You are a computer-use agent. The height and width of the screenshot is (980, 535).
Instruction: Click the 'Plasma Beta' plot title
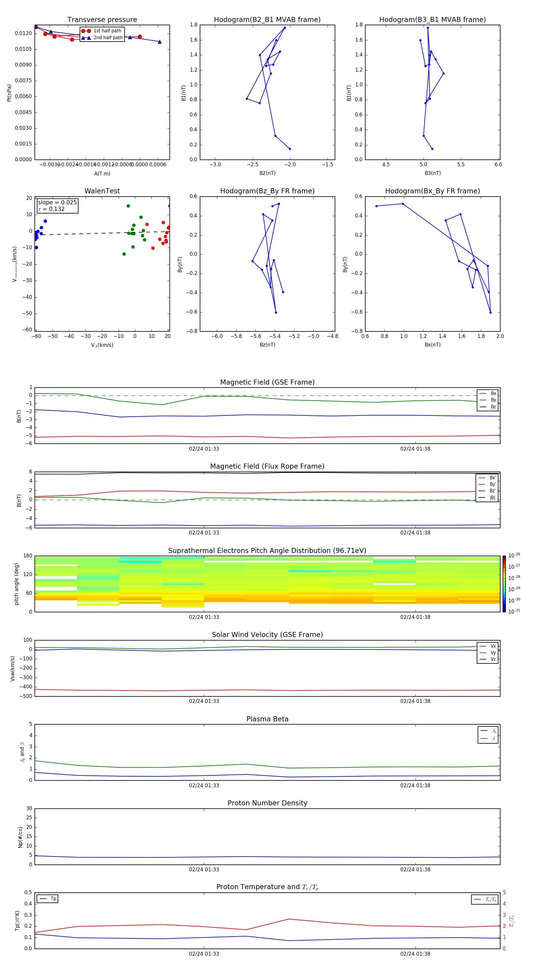click(x=267, y=719)
